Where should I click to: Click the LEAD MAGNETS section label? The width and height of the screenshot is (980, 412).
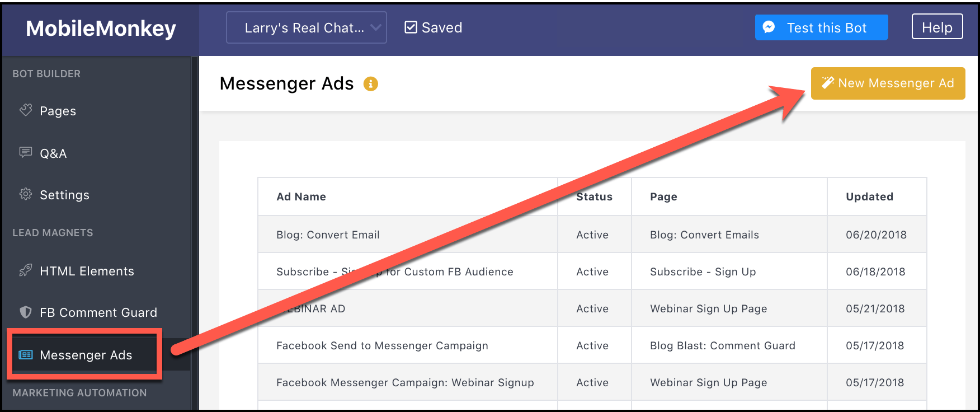click(53, 233)
